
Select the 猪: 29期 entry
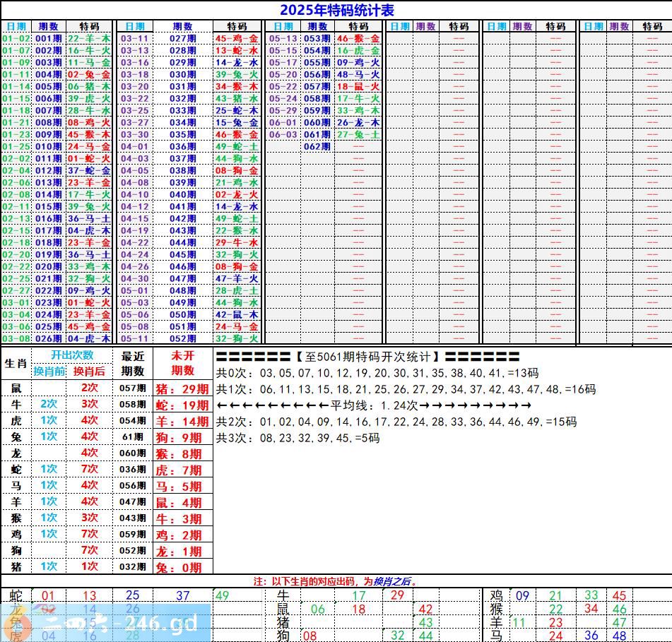tap(182, 388)
